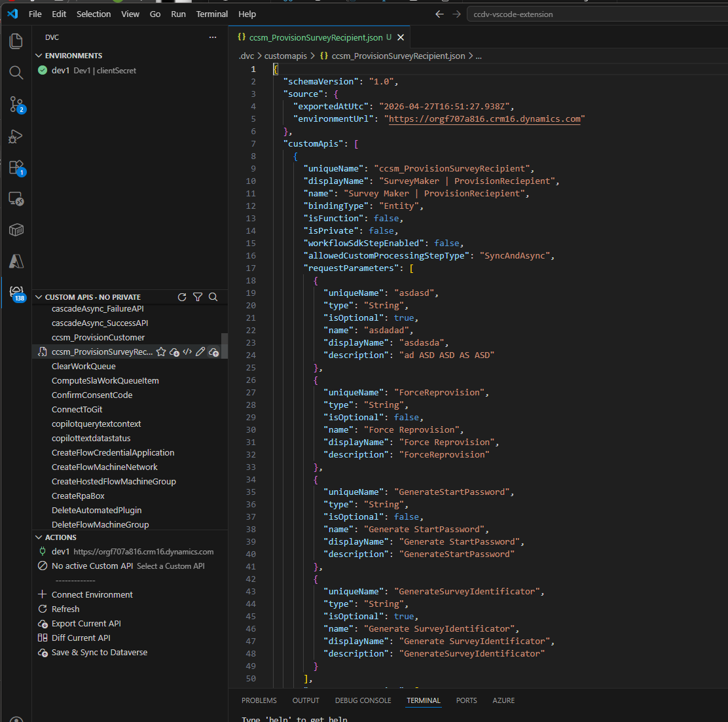The height and width of the screenshot is (722, 728).
Task: Click the code brackets icon on ccsm_ProvisionSurveyRec row
Action: [187, 352]
